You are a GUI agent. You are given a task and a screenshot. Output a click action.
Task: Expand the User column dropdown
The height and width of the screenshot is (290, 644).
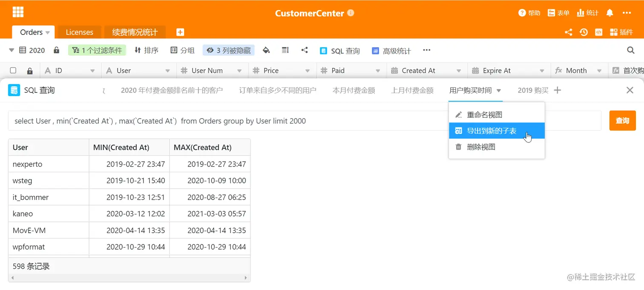tap(168, 71)
